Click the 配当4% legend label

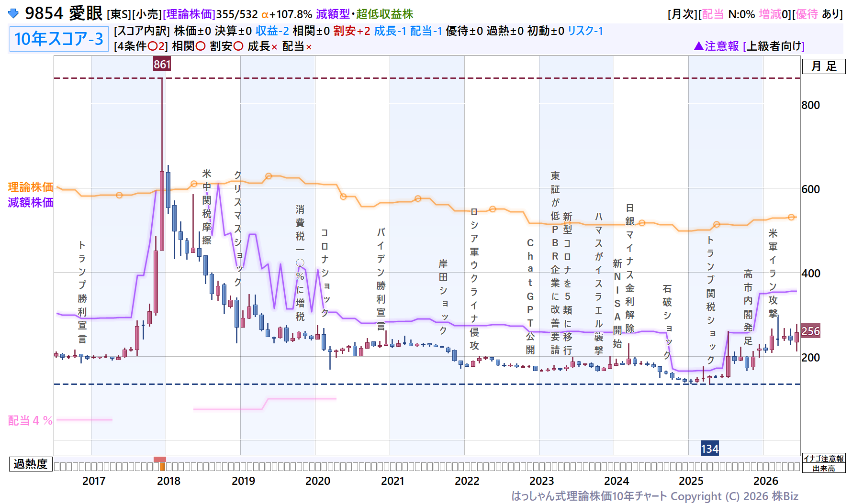click(x=30, y=420)
